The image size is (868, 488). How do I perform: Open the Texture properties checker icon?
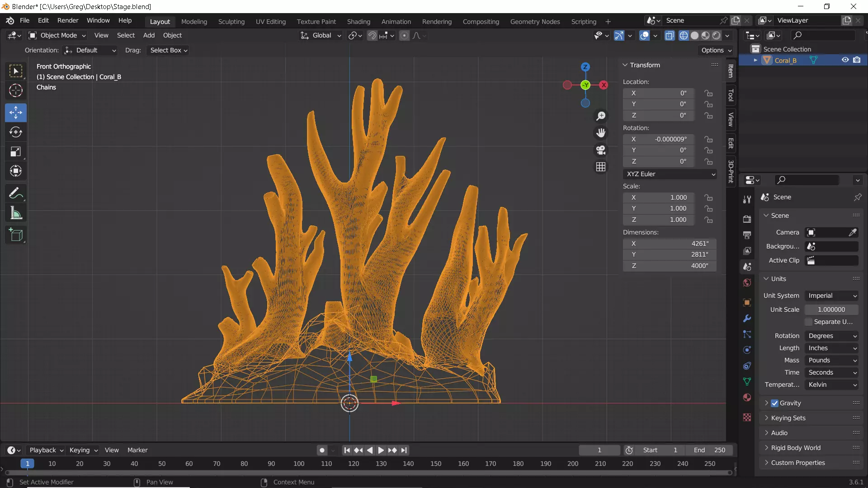pos(747,418)
